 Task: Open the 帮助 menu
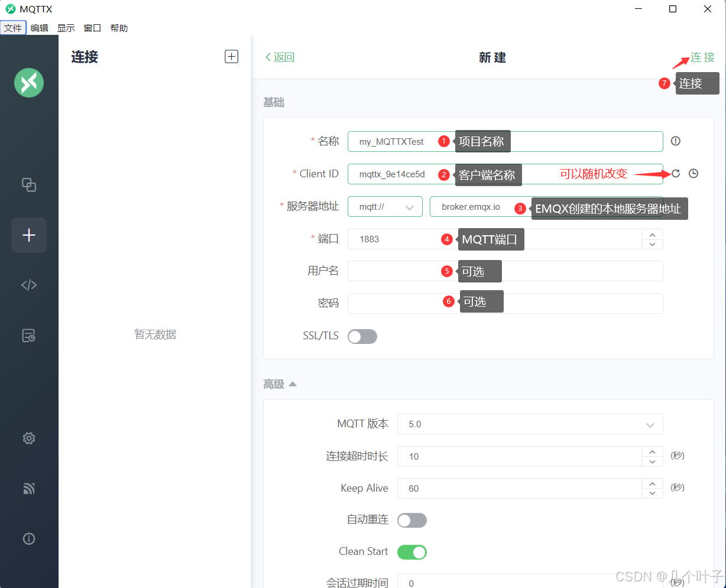119,28
